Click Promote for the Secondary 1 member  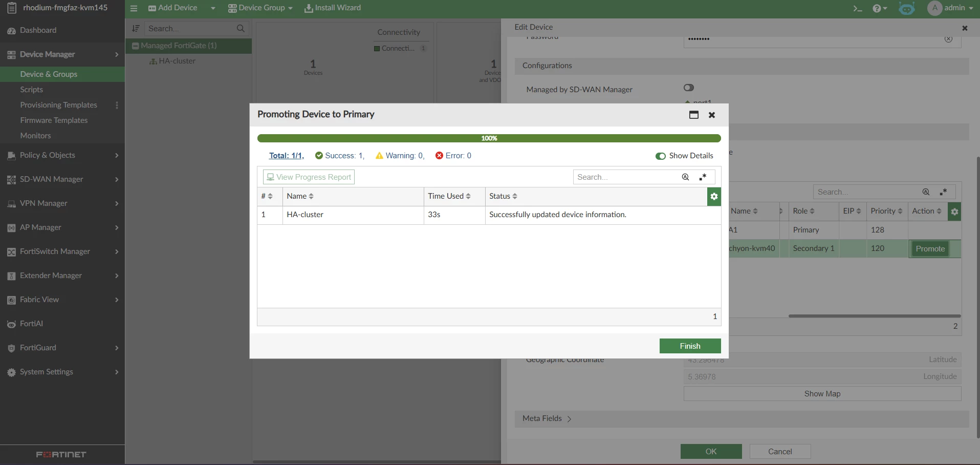930,249
